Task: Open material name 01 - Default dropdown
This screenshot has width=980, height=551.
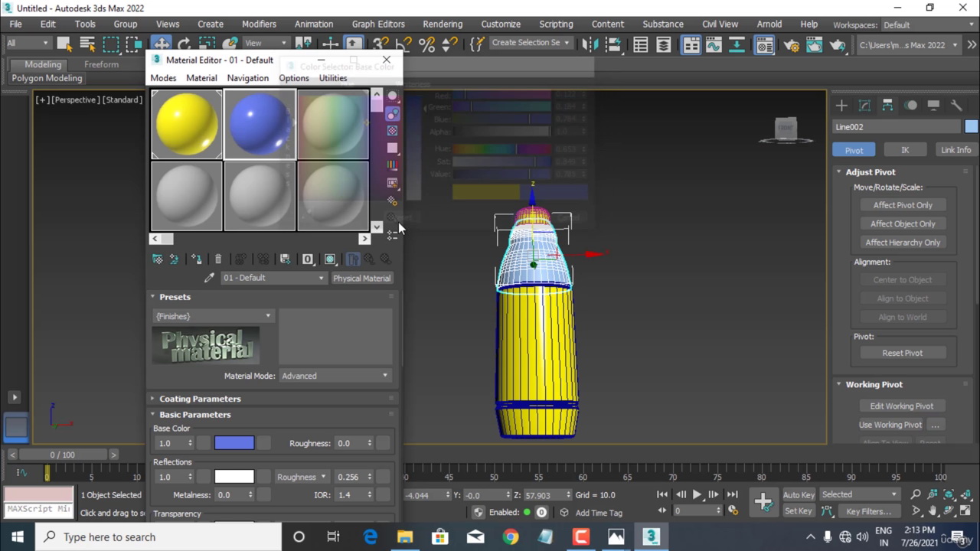Action: click(x=273, y=278)
